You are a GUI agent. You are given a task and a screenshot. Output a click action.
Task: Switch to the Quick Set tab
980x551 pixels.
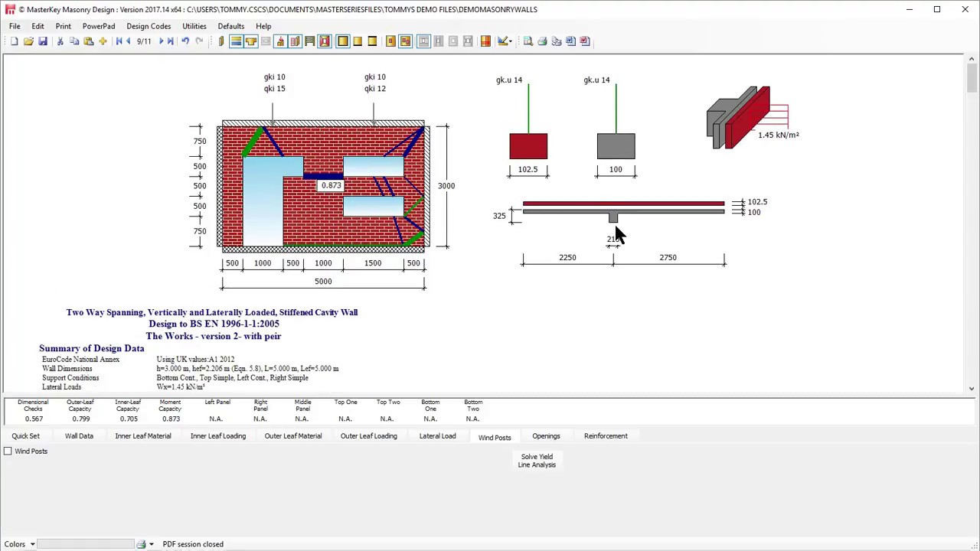25,436
